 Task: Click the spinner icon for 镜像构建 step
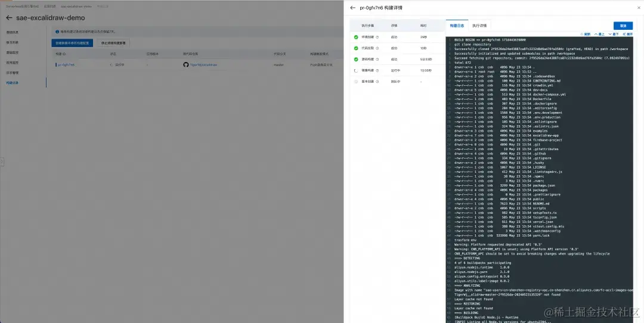(356, 70)
